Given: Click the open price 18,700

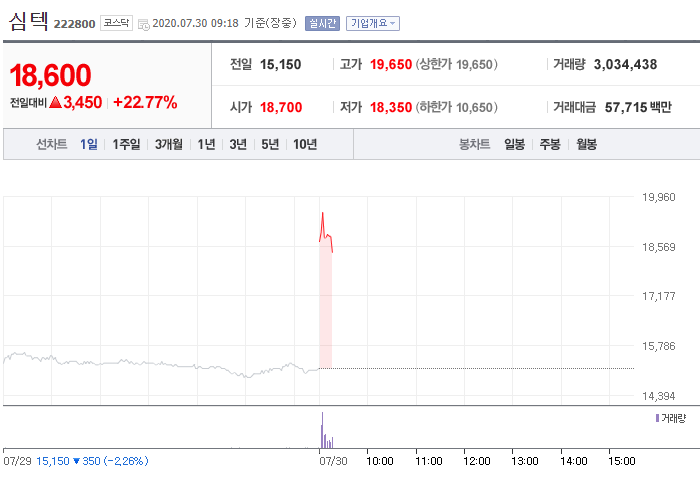Looking at the screenshot, I should point(281,107).
